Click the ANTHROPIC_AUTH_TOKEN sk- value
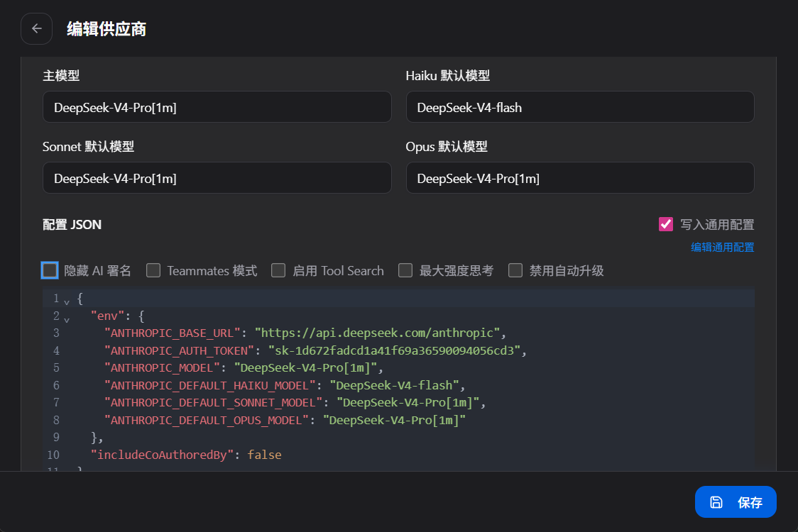Image resolution: width=798 pixels, height=532 pixels. click(x=395, y=350)
